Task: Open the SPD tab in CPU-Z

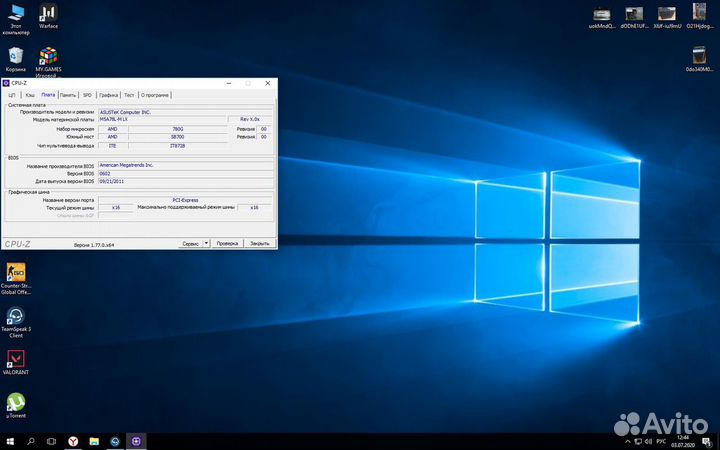Action: click(x=87, y=95)
